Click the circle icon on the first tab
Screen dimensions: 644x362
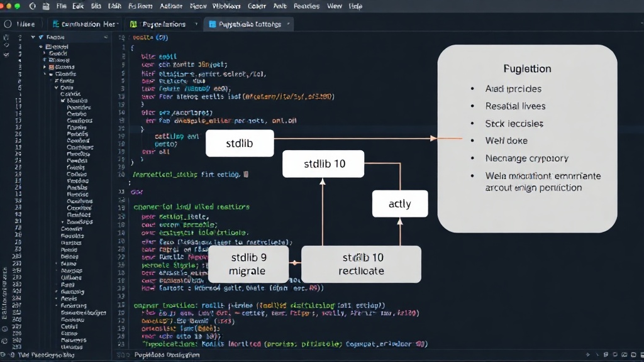[x=8, y=25]
